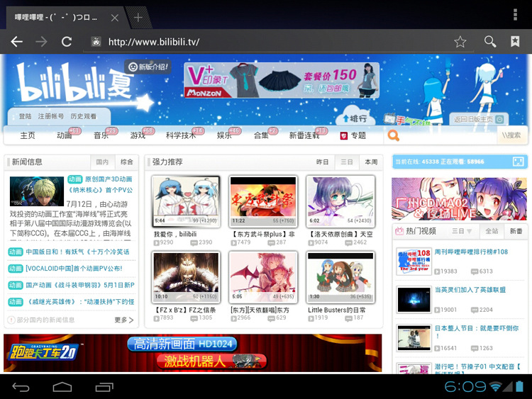Open the 专题 menu
Image resolution: width=532 pixels, height=399 pixels.
(353, 135)
